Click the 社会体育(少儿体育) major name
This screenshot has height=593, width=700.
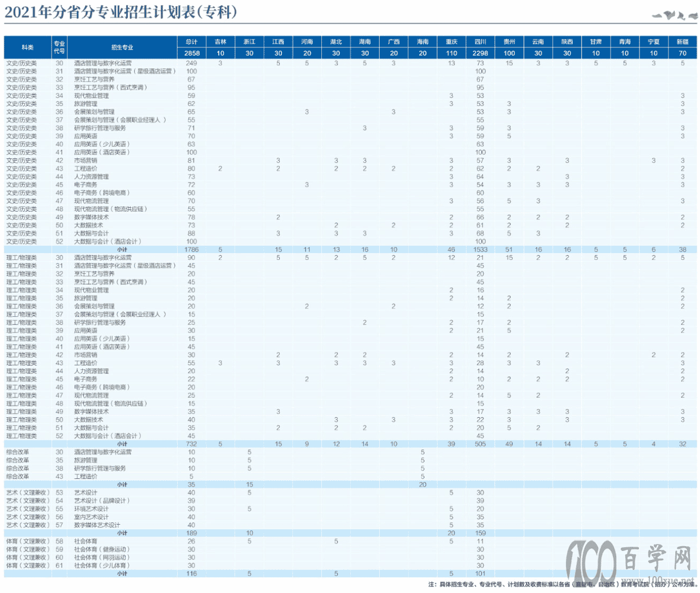[102, 566]
